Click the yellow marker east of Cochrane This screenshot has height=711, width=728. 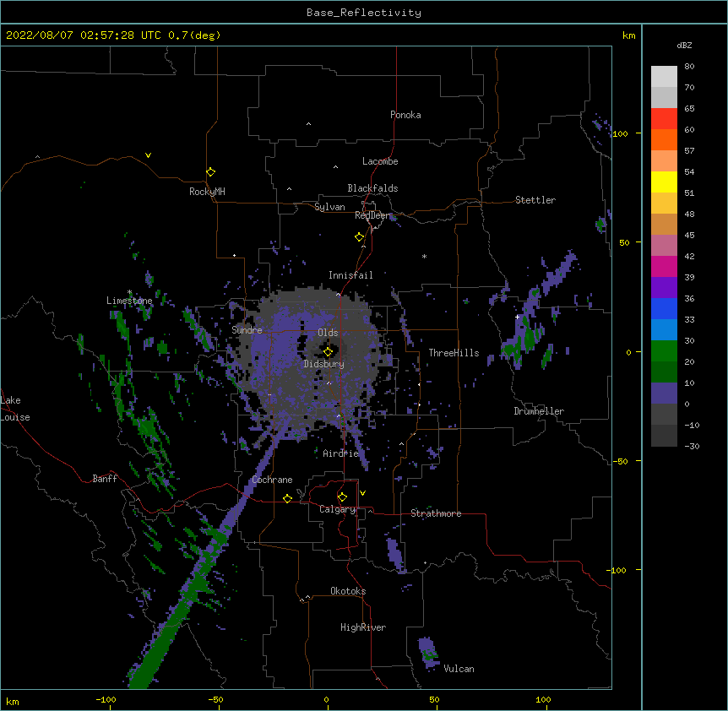click(x=287, y=498)
